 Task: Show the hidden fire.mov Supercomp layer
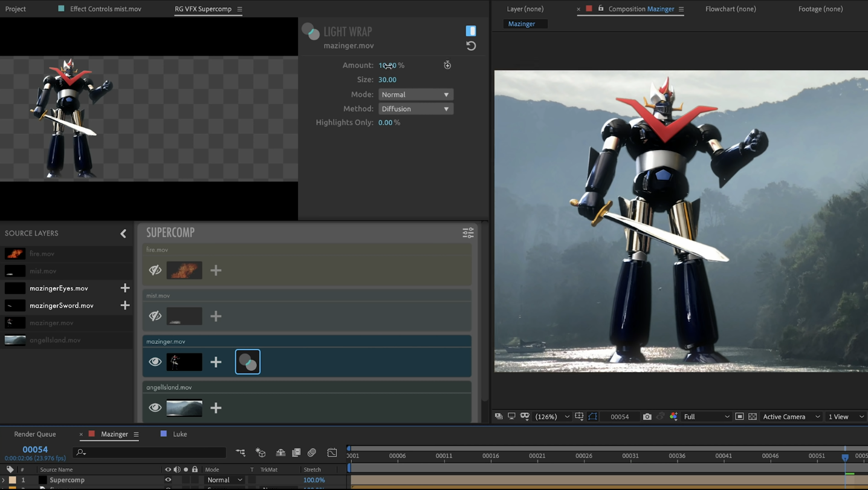[x=155, y=270]
